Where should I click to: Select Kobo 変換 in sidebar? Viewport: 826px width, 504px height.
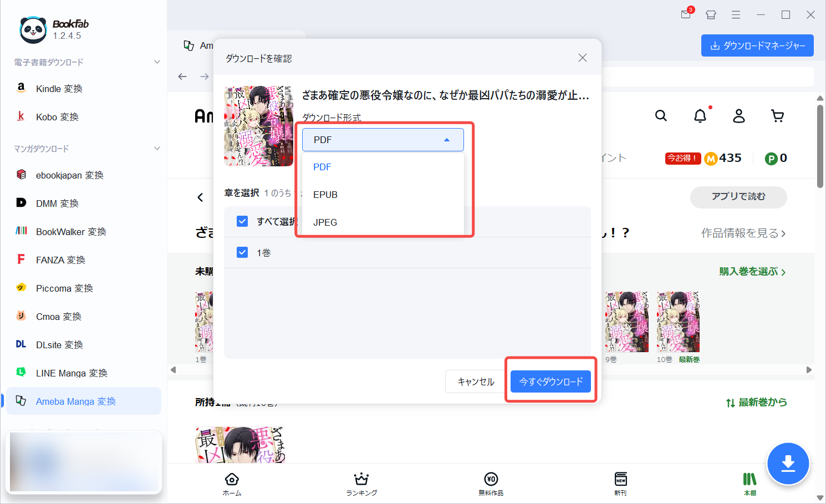[83, 117]
